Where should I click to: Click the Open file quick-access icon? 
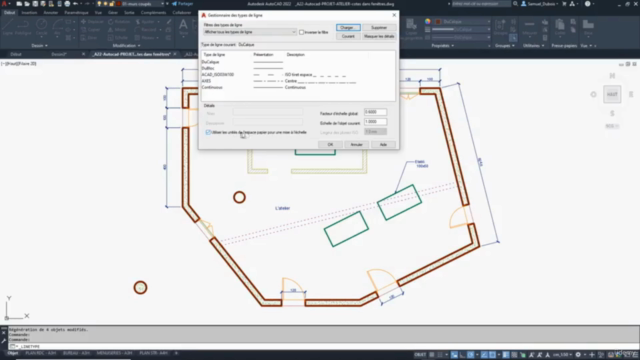(x=27, y=4)
